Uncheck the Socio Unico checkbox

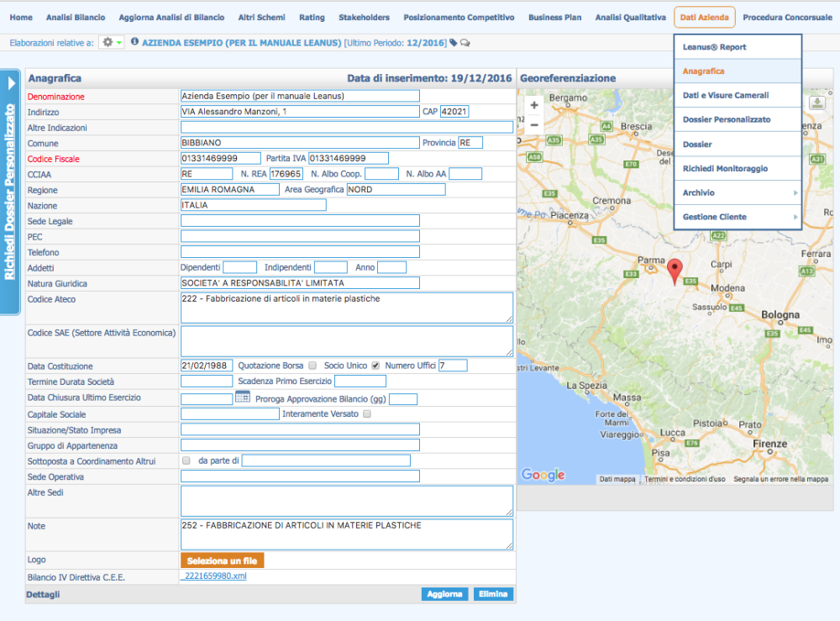(x=375, y=366)
